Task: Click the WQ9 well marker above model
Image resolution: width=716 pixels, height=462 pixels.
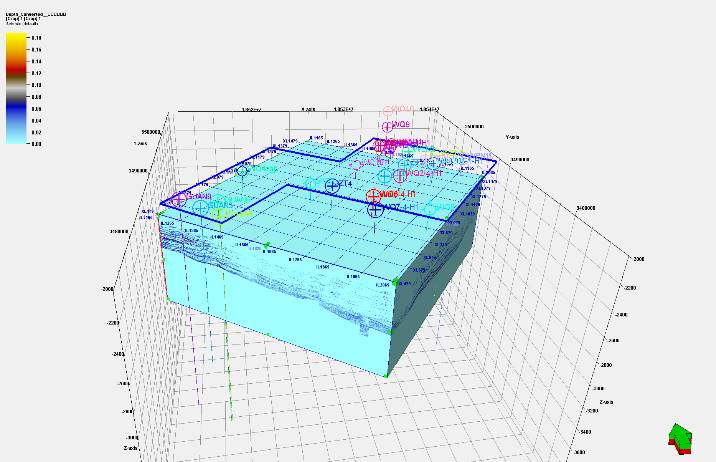Action: (386, 126)
